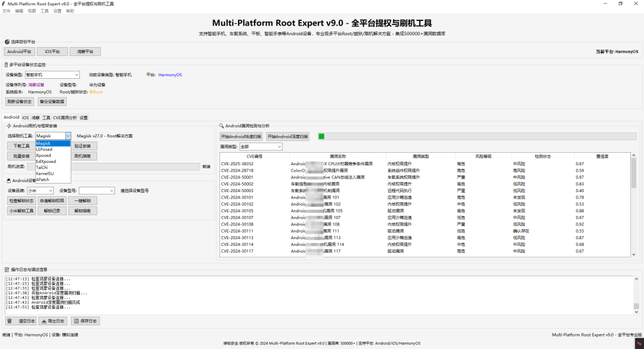Click the feather app icon in title bar
The height and width of the screenshot is (349, 644).
(4, 4)
